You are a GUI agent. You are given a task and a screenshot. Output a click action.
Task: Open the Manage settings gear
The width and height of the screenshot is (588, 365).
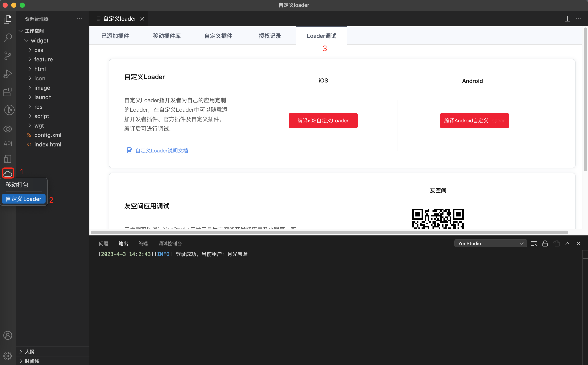pyautogui.click(x=8, y=356)
